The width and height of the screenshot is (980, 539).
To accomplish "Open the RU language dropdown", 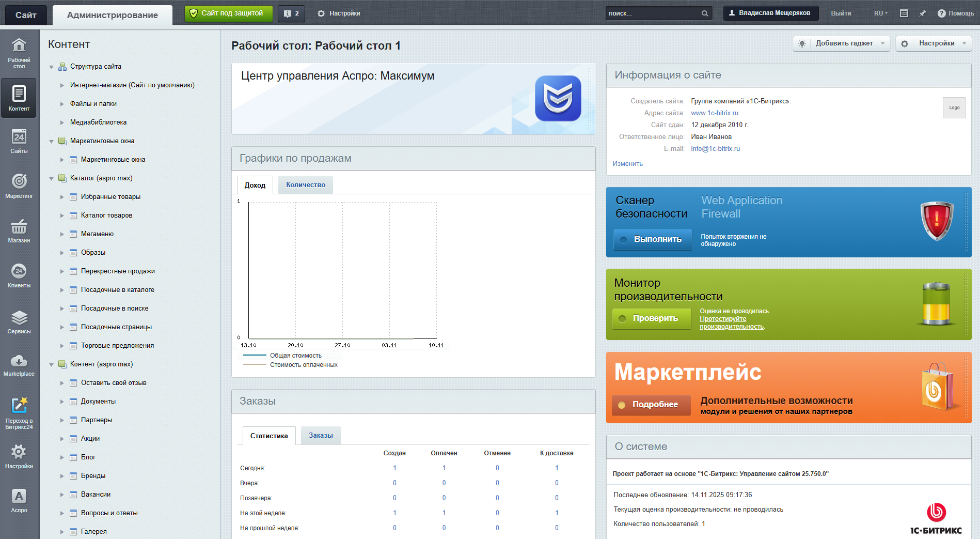I will coord(881,13).
